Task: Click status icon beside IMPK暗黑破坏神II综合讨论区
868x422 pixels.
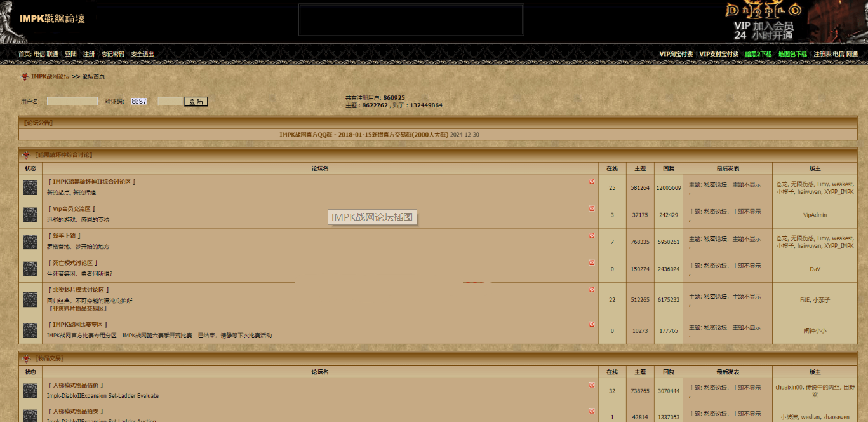Action: 30,188
